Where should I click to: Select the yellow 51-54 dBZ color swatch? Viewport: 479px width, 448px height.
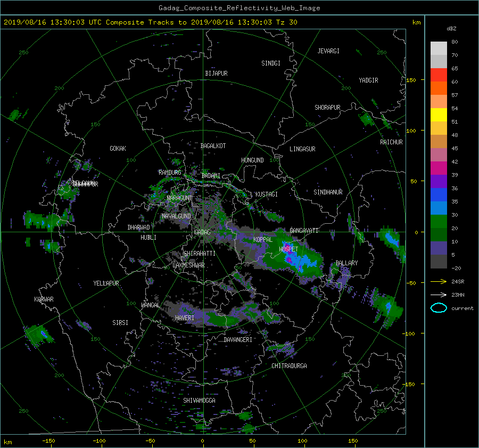click(x=439, y=115)
